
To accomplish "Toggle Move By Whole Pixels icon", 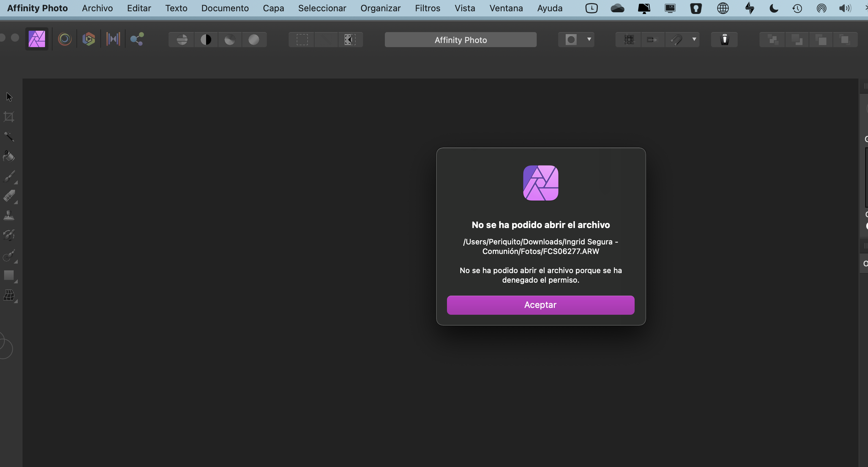I will pyautogui.click(x=652, y=40).
